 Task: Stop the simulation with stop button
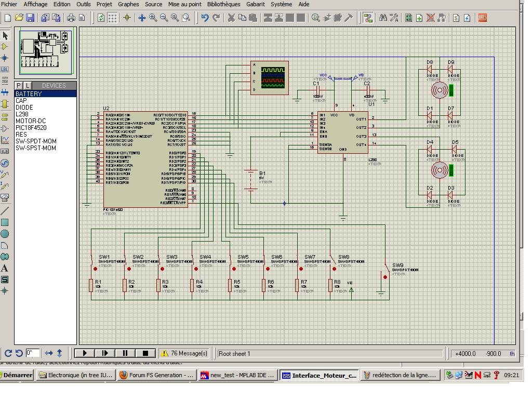pos(146,353)
